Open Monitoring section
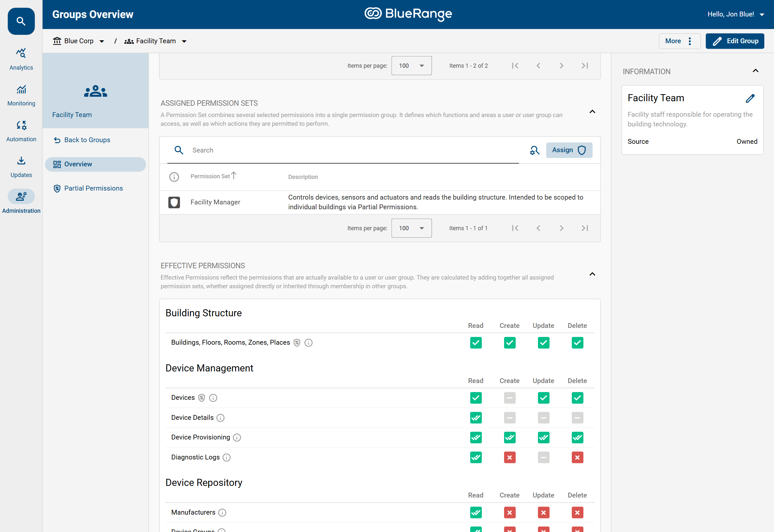Image resolution: width=774 pixels, height=532 pixels. (x=21, y=95)
